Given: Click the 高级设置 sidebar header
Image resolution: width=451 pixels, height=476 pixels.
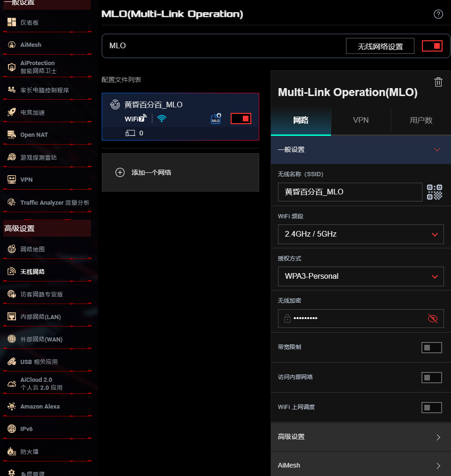Looking at the screenshot, I should (47, 228).
